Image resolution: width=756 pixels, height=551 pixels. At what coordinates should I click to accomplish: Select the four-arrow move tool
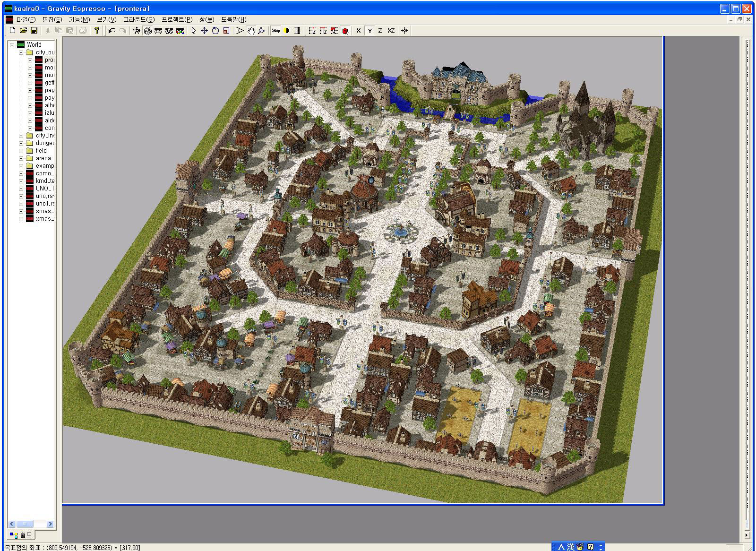pyautogui.click(x=204, y=30)
